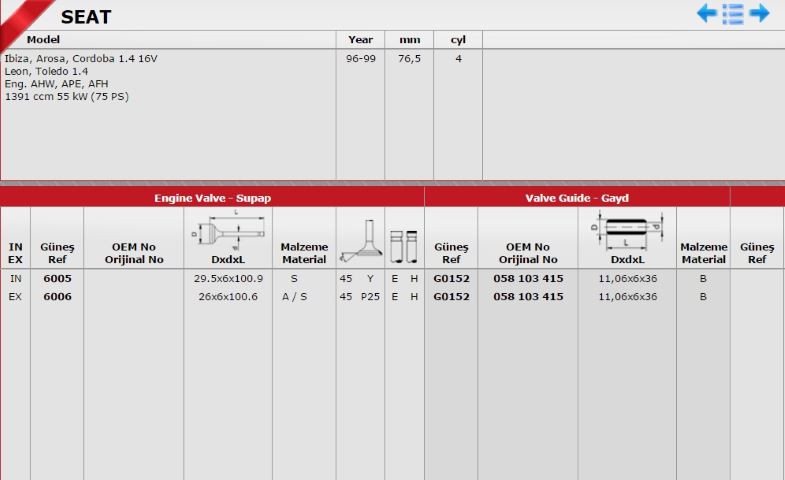Image resolution: width=785 pixels, height=480 pixels.
Task: Select the SEAT brand heading
Action: (x=86, y=17)
